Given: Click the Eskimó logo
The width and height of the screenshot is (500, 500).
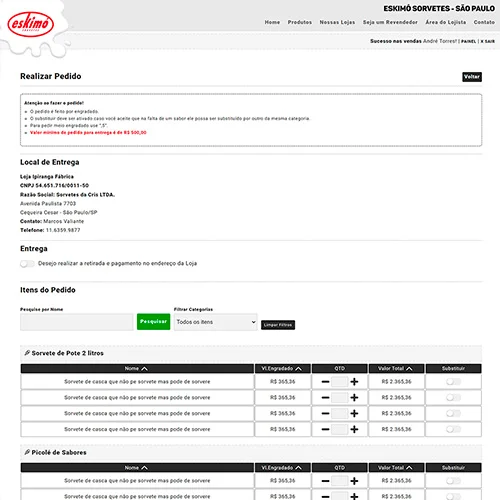Looking at the screenshot, I should tap(30, 24).
